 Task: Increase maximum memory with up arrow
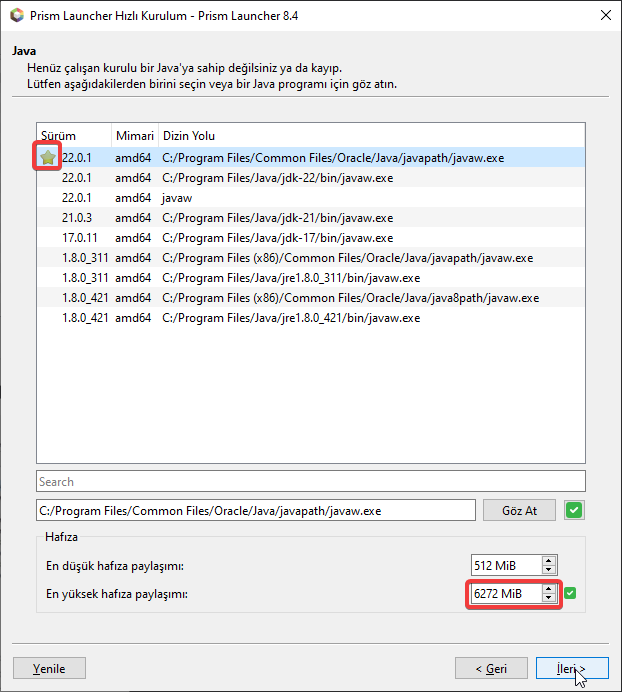point(548,589)
